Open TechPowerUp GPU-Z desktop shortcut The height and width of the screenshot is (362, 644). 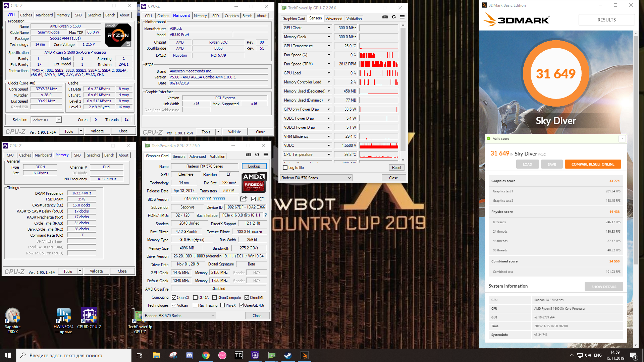[x=140, y=321]
